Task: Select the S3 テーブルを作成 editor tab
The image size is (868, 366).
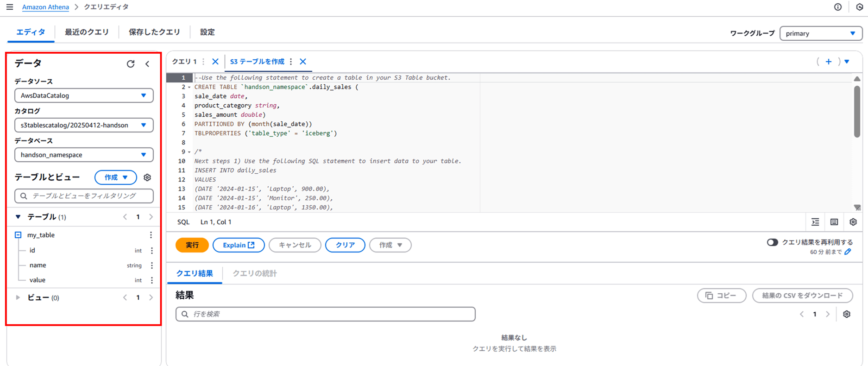Action: pyautogui.click(x=257, y=62)
